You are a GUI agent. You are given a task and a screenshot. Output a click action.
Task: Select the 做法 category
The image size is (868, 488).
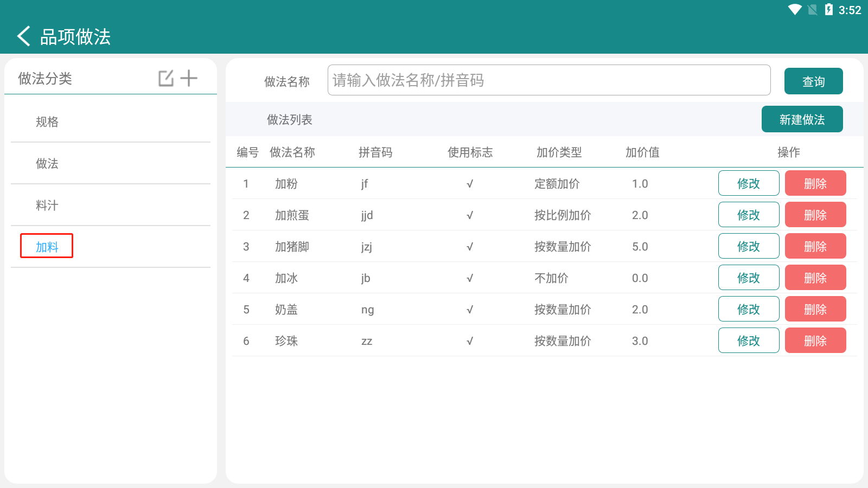47,164
